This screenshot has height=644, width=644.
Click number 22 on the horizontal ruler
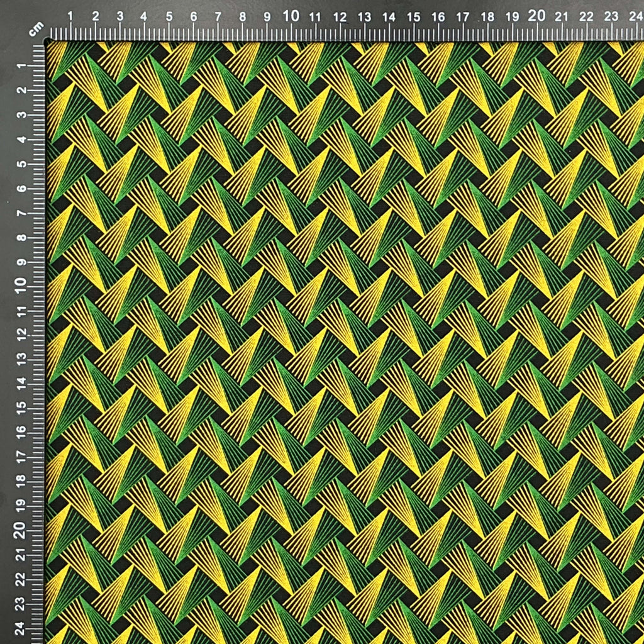click(587, 17)
